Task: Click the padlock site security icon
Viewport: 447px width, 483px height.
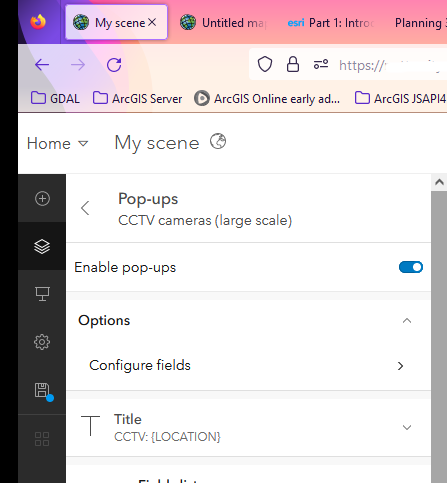Action: tap(293, 64)
